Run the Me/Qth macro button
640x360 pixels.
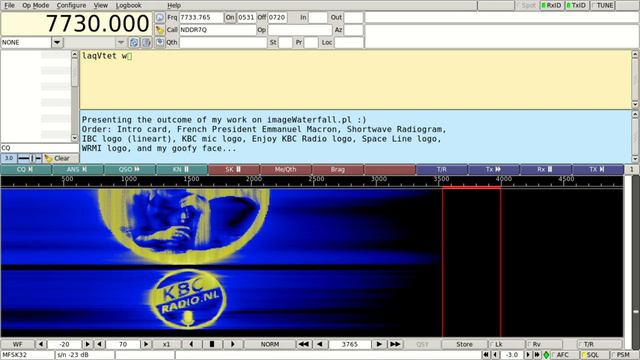coord(286,169)
